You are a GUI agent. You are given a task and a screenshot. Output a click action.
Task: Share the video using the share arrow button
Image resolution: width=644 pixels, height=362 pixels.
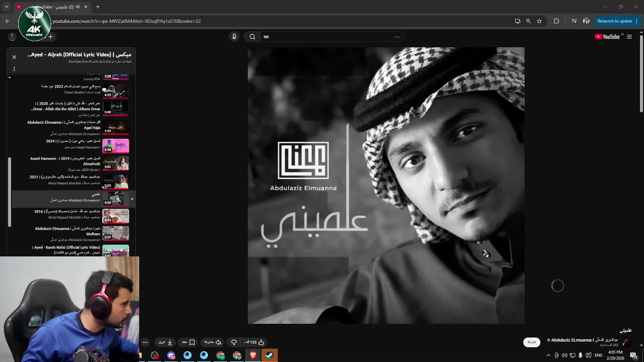tap(213, 342)
